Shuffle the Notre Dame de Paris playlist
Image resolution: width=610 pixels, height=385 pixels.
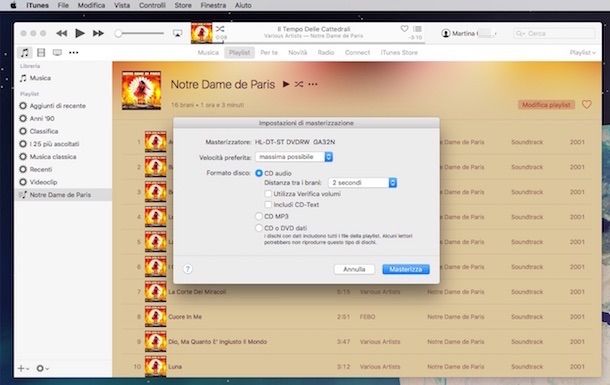(299, 84)
